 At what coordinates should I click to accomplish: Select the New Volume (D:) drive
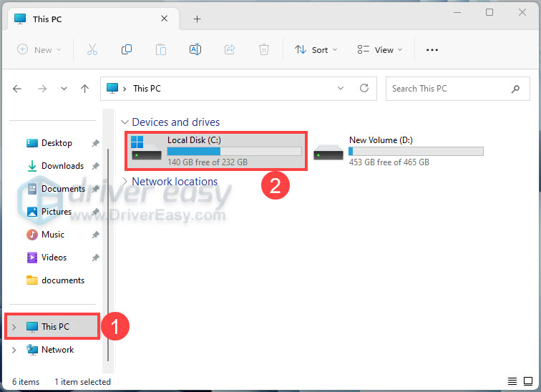pyautogui.click(x=399, y=151)
